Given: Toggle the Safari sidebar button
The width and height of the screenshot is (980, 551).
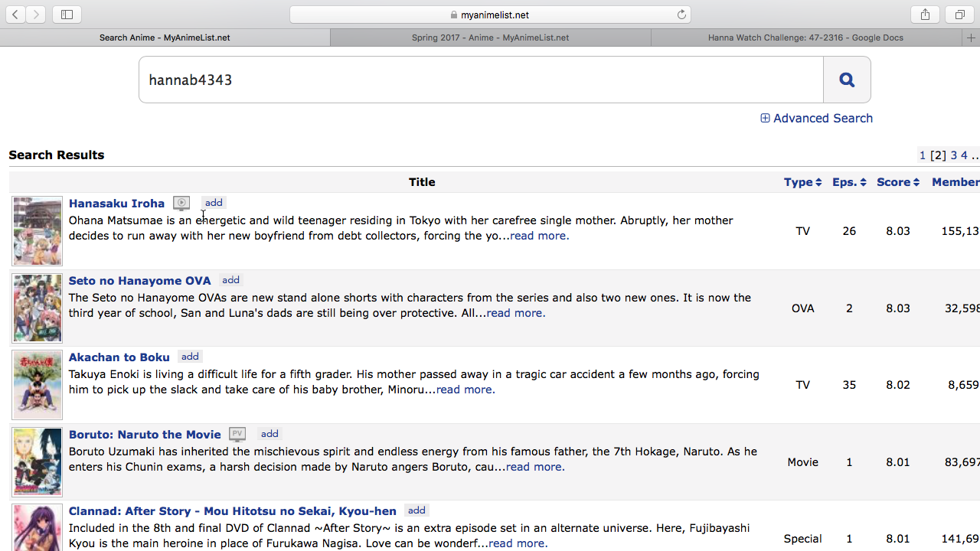Looking at the screenshot, I should pos(67,15).
